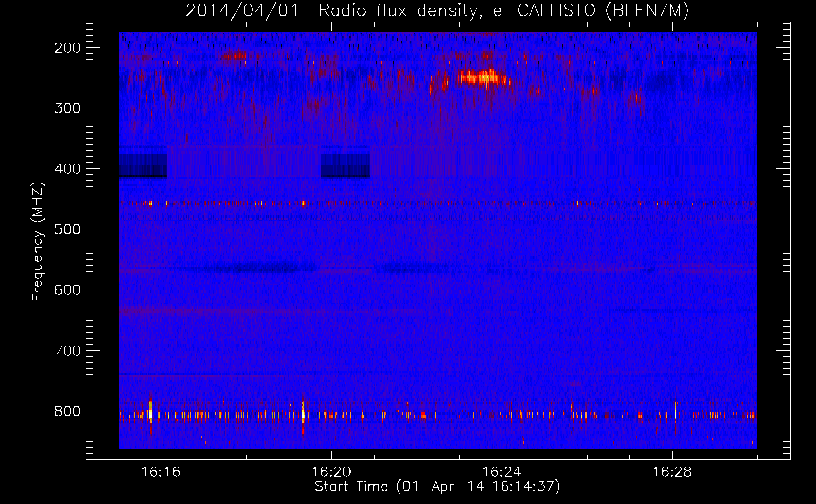Select the '300' frequency axis label
816x504 pixels.
pos(68,108)
